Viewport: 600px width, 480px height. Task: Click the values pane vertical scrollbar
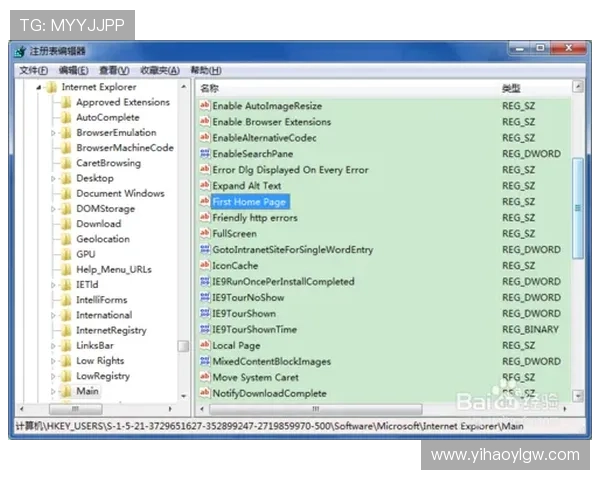point(577,208)
